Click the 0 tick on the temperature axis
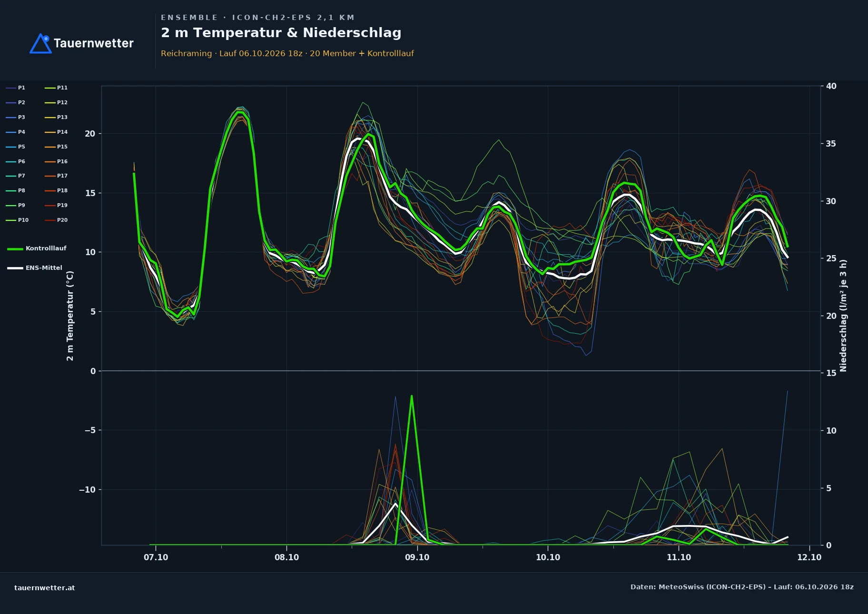868x614 pixels. click(x=93, y=371)
